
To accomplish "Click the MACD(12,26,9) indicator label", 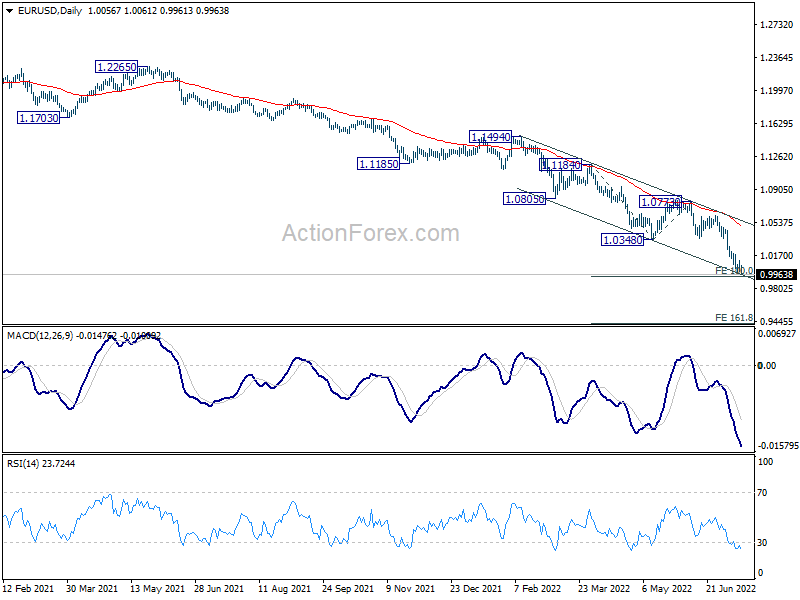I will pos(40,336).
